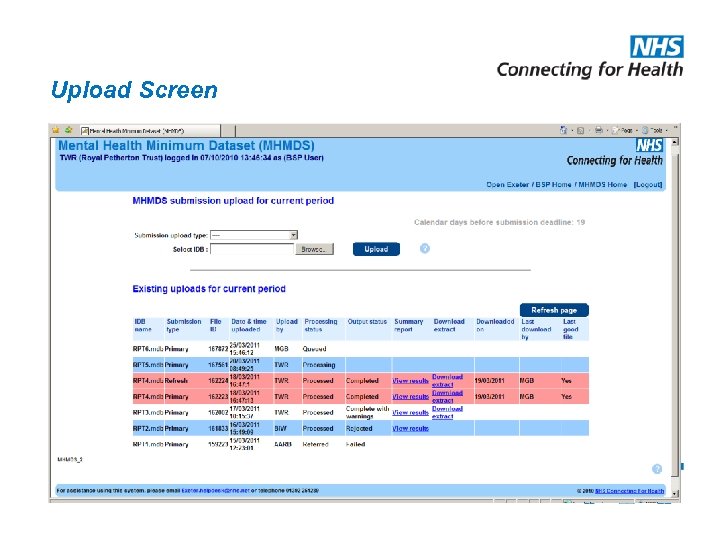Open the Tools menu in browser command bar
This screenshot has height=540, width=720.
pyautogui.click(x=654, y=130)
